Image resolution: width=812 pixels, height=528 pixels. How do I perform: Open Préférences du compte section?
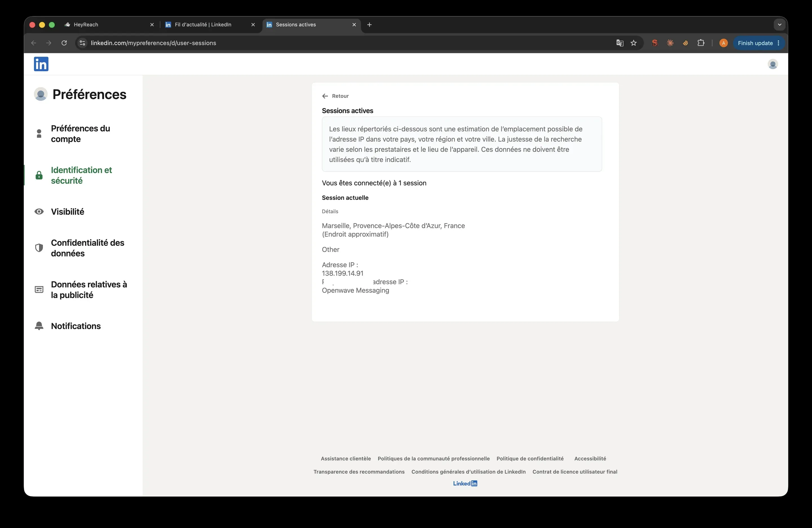(x=81, y=133)
